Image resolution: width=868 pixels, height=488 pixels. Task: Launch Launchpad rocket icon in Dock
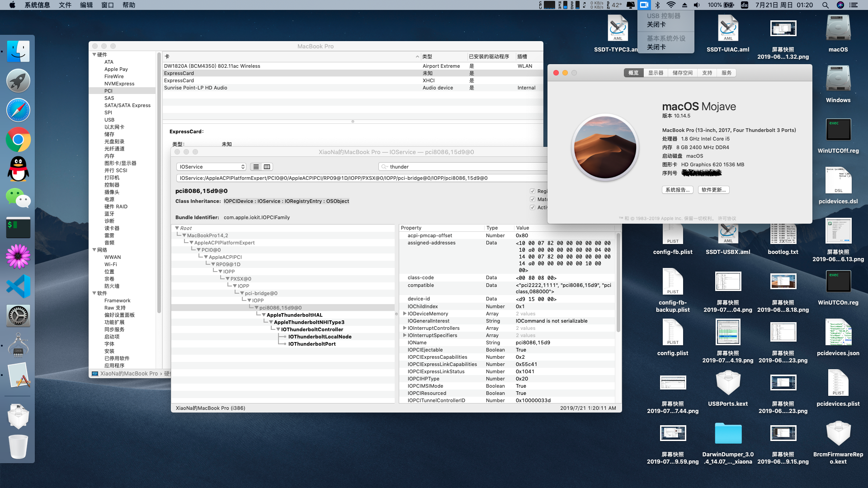(18, 81)
